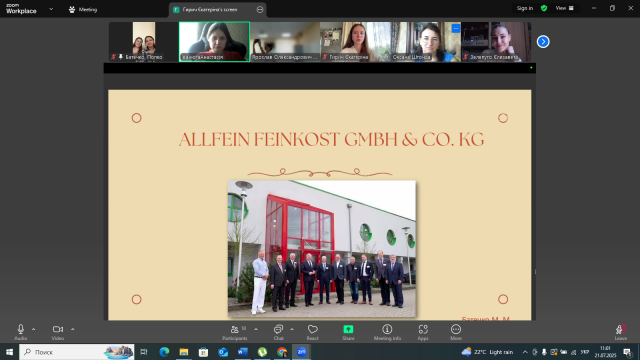Expand the Zoom Workplace dropdown chevron
The height and width of the screenshot is (360, 640).
pos(51,9)
